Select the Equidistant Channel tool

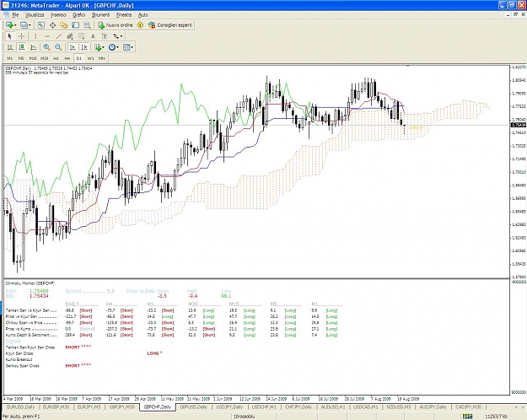pos(70,36)
